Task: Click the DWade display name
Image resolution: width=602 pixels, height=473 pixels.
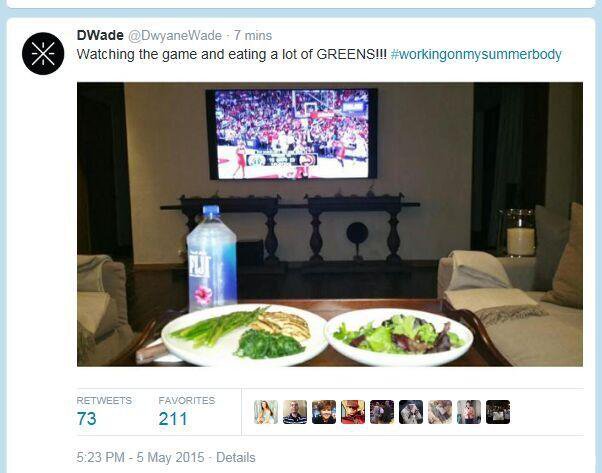Action: [x=100, y=35]
